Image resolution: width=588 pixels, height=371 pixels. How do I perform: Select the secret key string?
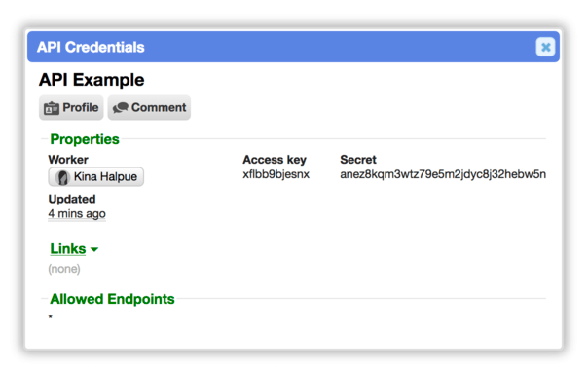click(443, 174)
